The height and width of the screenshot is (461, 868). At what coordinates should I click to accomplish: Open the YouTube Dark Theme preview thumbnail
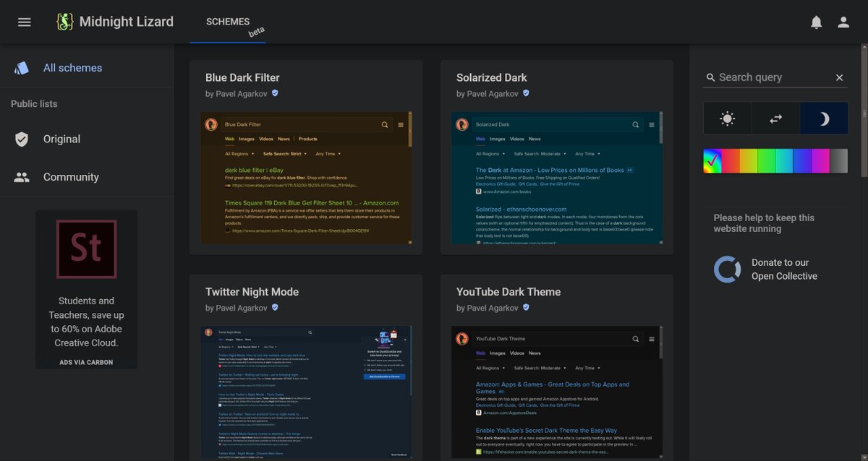(x=557, y=392)
